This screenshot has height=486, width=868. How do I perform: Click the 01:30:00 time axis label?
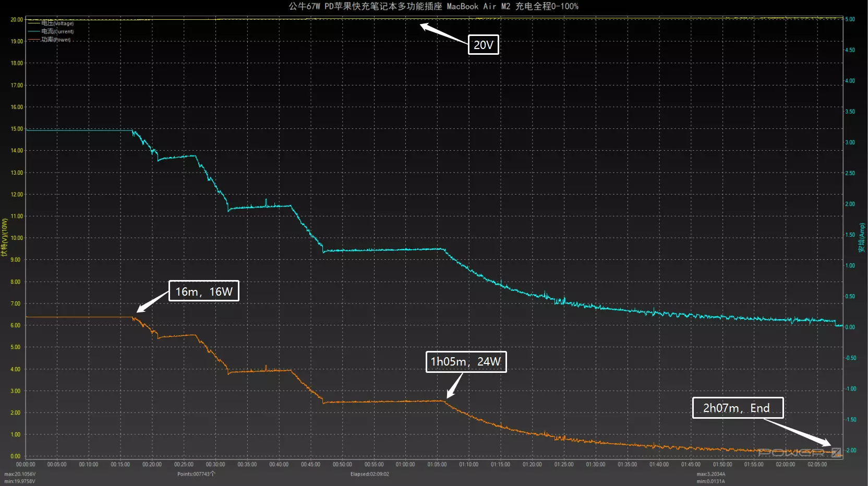point(596,465)
